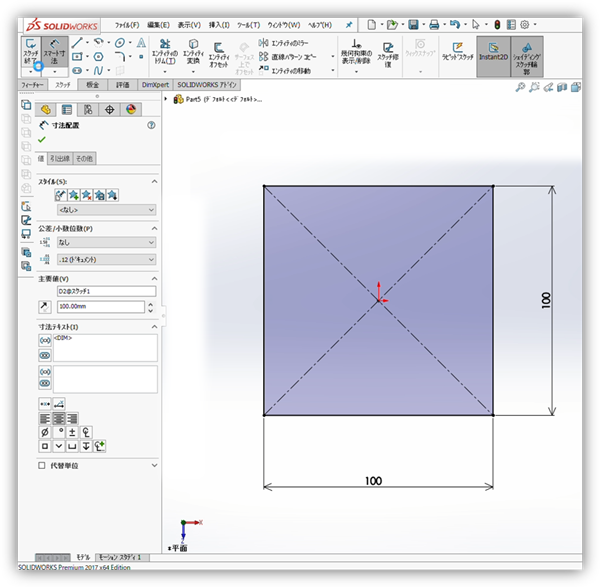Open the フィーチャー (Features) ribbon tab
Screen dimensions: 600x587
tap(33, 85)
